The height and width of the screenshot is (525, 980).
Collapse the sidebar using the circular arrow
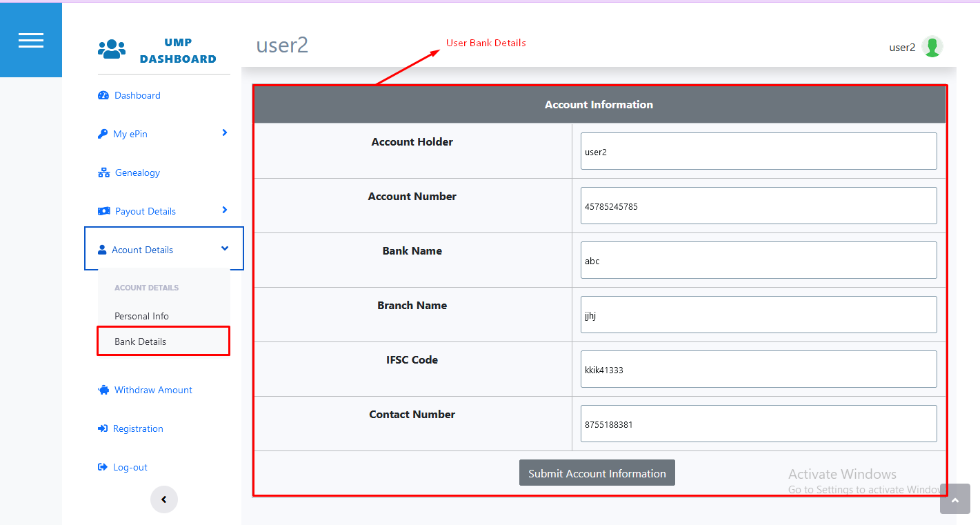click(163, 499)
